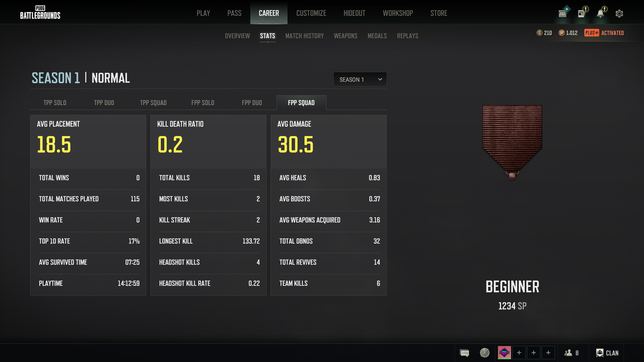Click the Beginner tier medal ribbon

[x=512, y=142]
